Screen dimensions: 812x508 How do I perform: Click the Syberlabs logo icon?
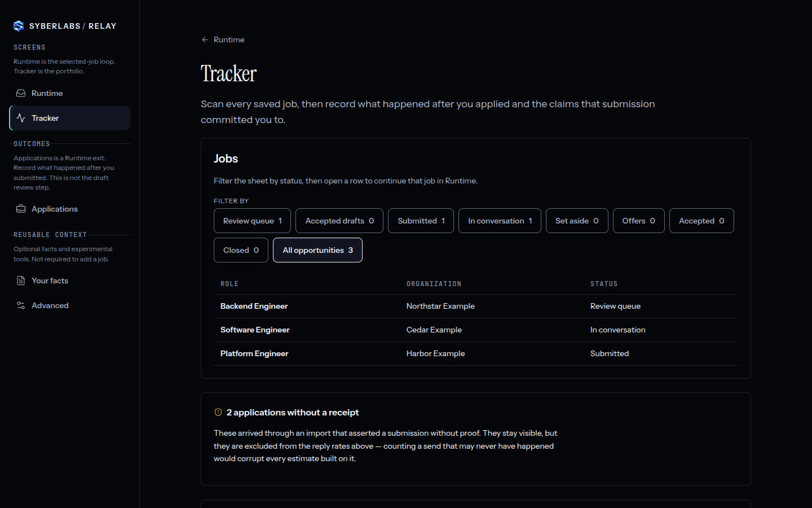19,26
